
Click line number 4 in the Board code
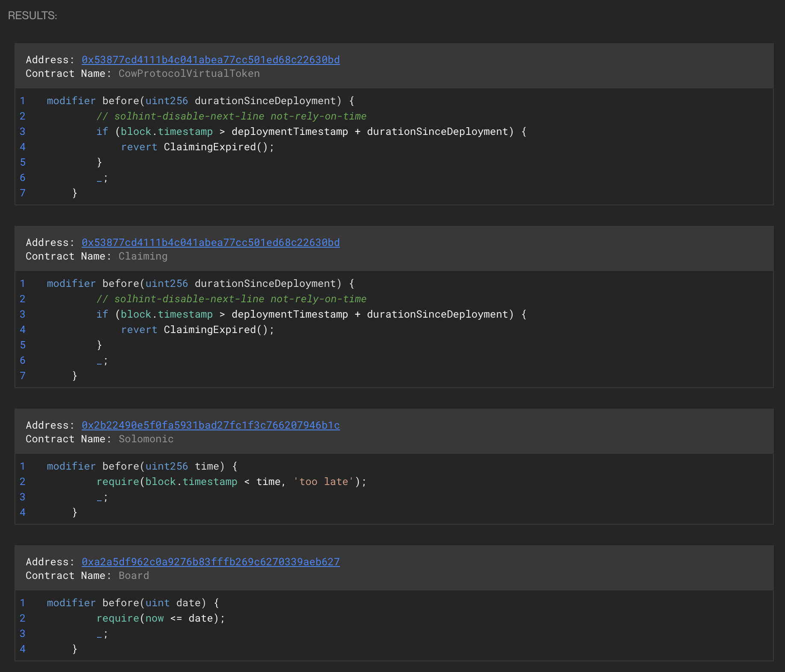click(x=23, y=649)
